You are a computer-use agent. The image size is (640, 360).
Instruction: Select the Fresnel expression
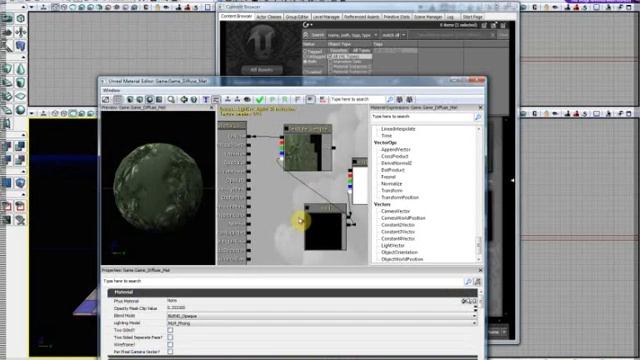(388, 177)
